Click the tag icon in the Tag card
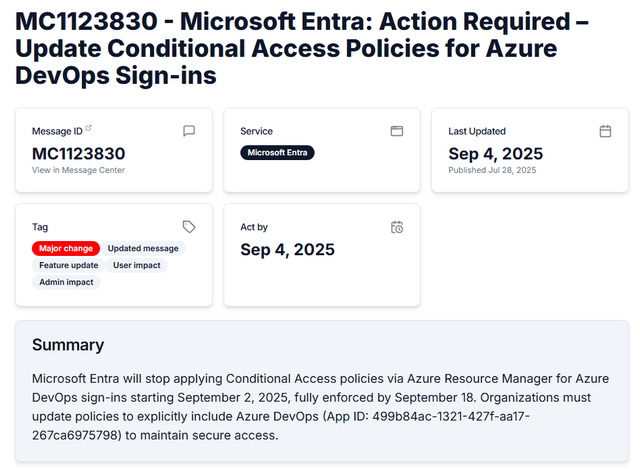Viewport: 640px width, 470px height. (189, 227)
